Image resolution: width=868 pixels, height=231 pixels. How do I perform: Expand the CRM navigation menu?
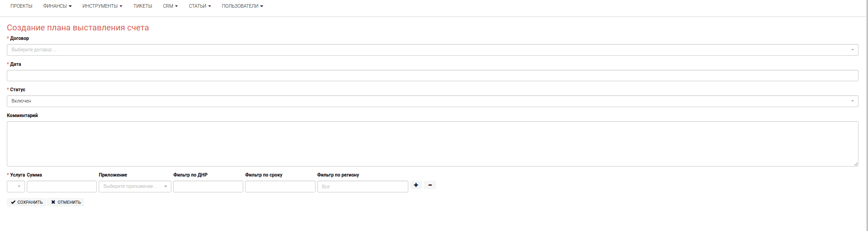point(170,6)
